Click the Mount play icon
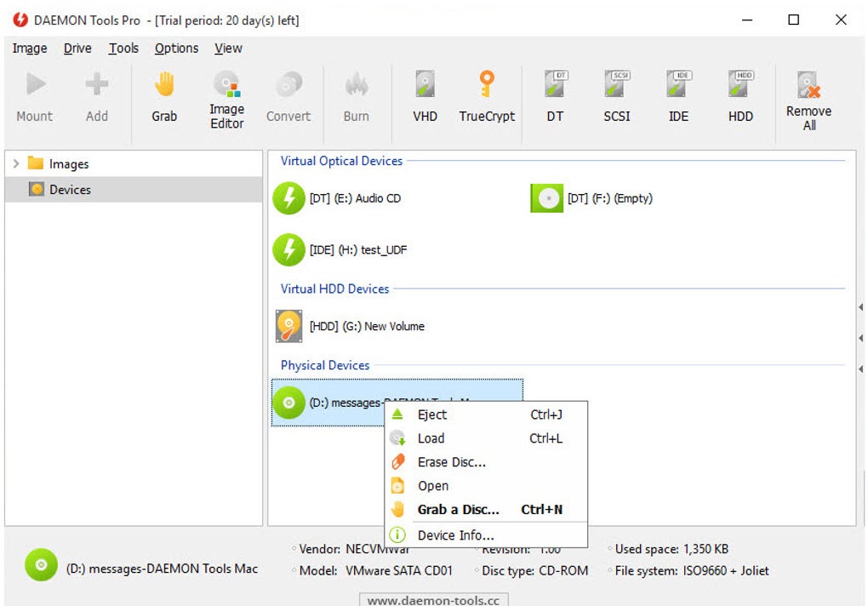This screenshot has height=606, width=868. (x=36, y=84)
